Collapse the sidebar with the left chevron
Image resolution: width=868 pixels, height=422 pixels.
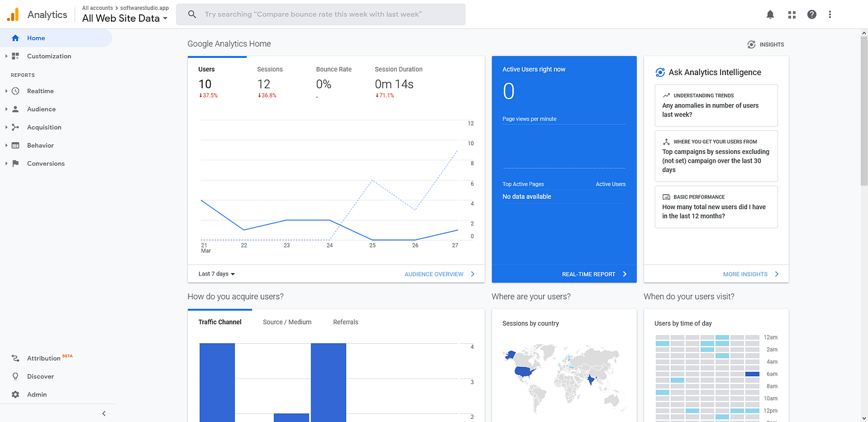[104, 413]
